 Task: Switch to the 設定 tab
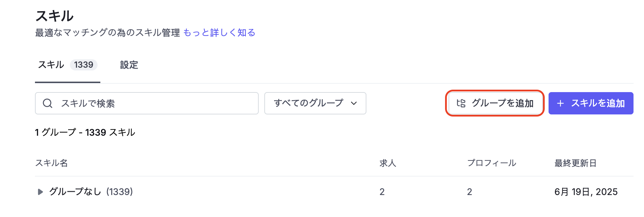[x=129, y=65]
